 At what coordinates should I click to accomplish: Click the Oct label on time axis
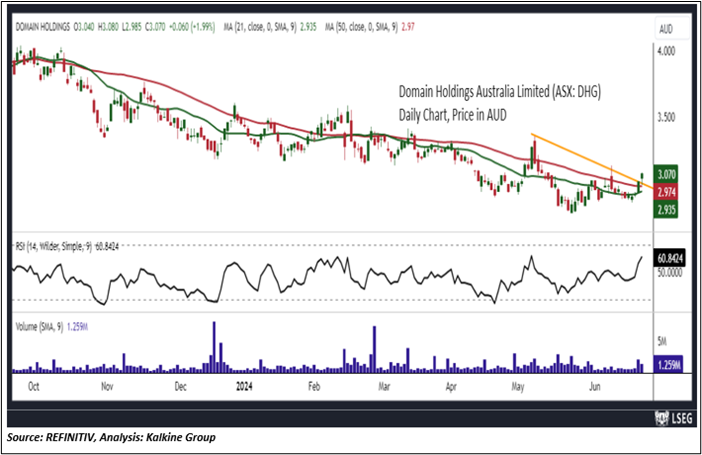click(34, 386)
